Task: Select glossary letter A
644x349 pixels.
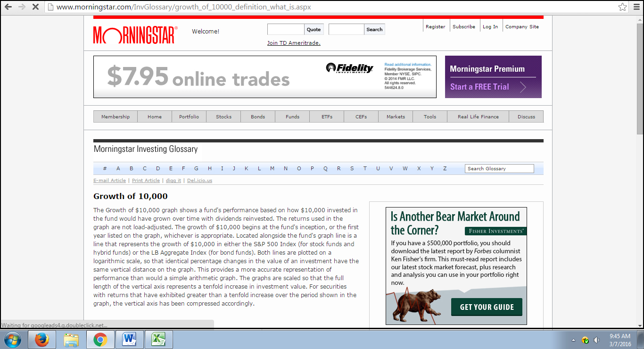Action: 118,168
